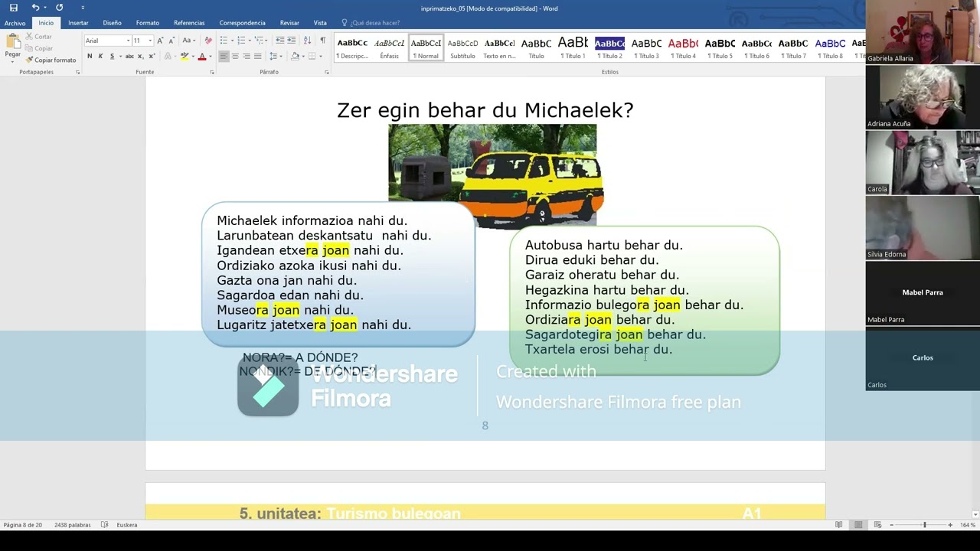Center align the paragraph

pos(235,57)
